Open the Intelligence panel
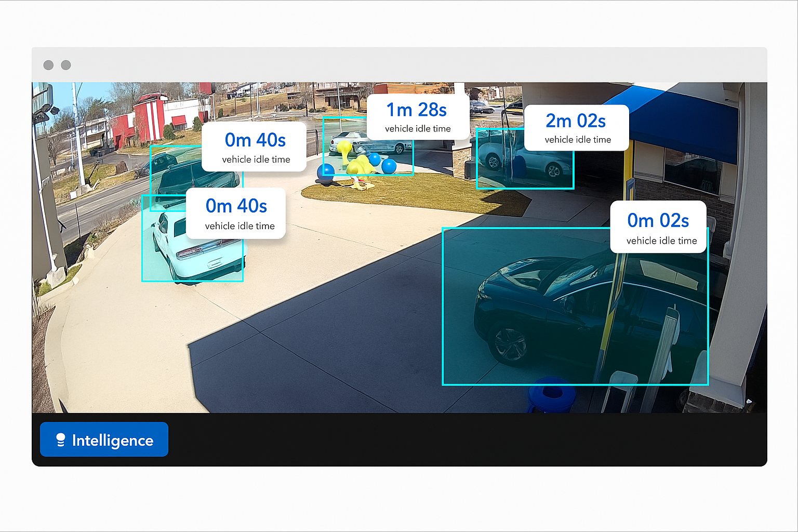Viewport: 798px width, 532px height. [104, 439]
